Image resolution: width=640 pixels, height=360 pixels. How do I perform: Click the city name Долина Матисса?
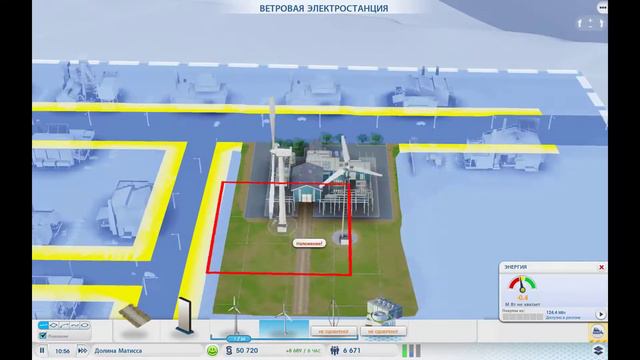(118, 351)
